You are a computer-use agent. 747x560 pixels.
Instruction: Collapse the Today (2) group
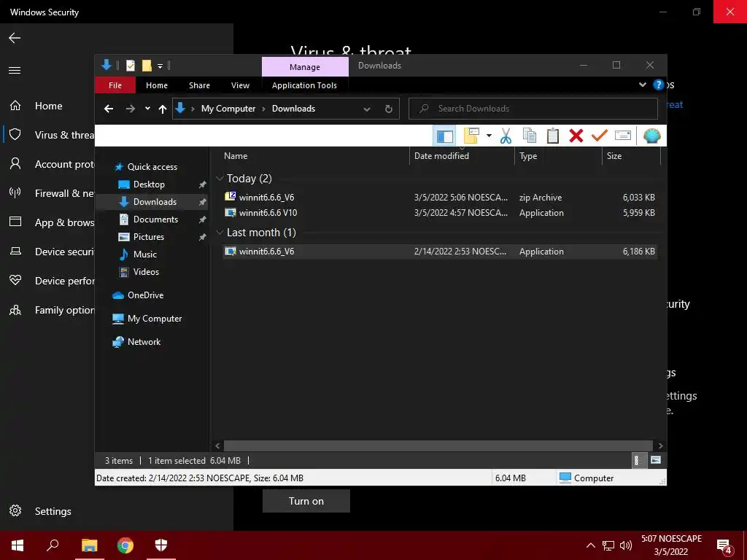pyautogui.click(x=220, y=178)
